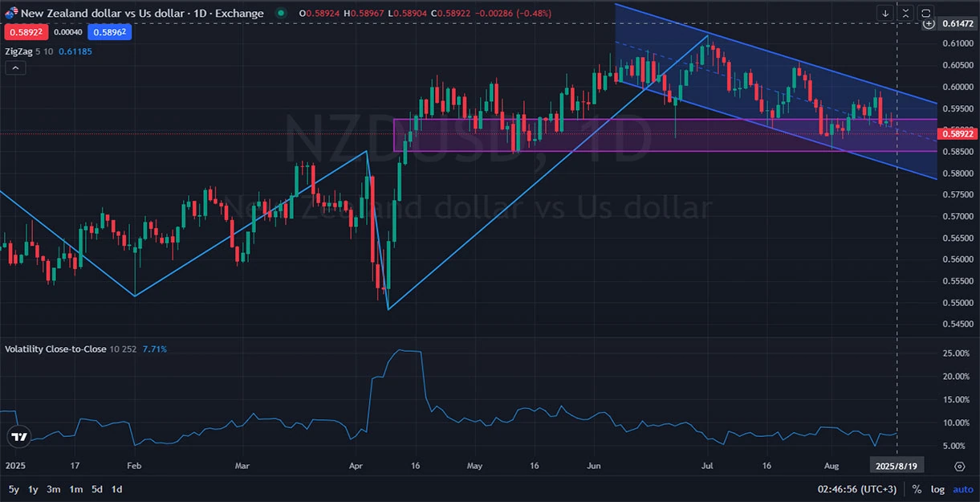980x502 pixels.
Task: Open chart settings with the gear icon
Action: 960,464
